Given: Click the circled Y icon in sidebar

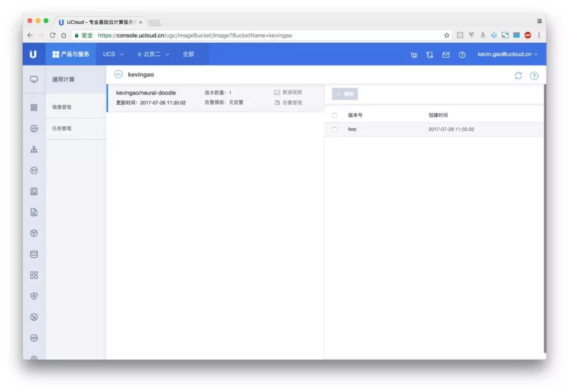Looking at the screenshot, I should tap(34, 233).
